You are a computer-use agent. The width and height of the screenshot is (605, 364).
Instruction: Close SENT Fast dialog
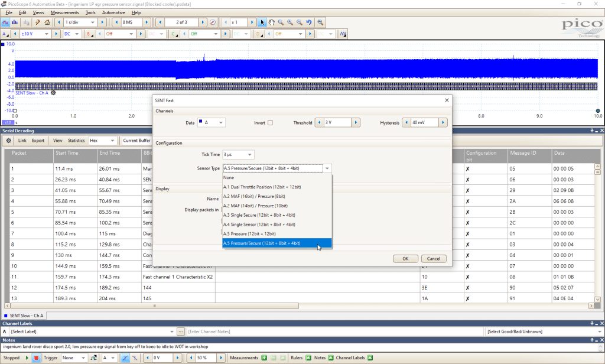[447, 100]
